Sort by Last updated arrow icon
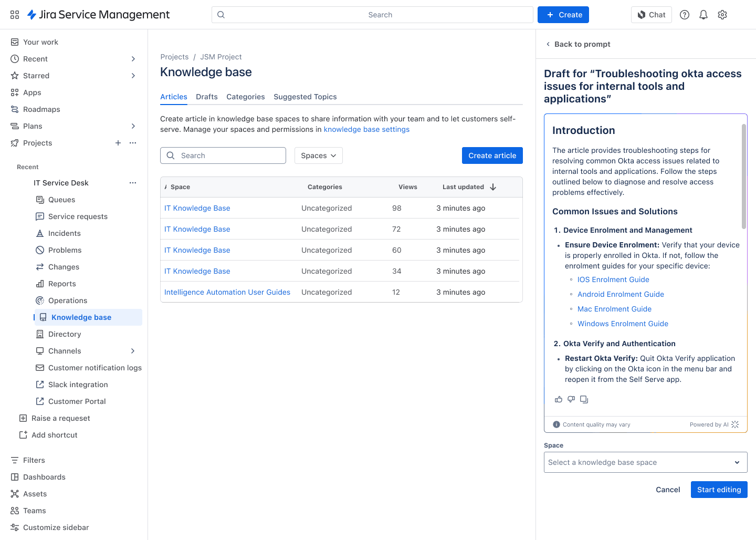Image resolution: width=756 pixels, height=540 pixels. click(493, 187)
